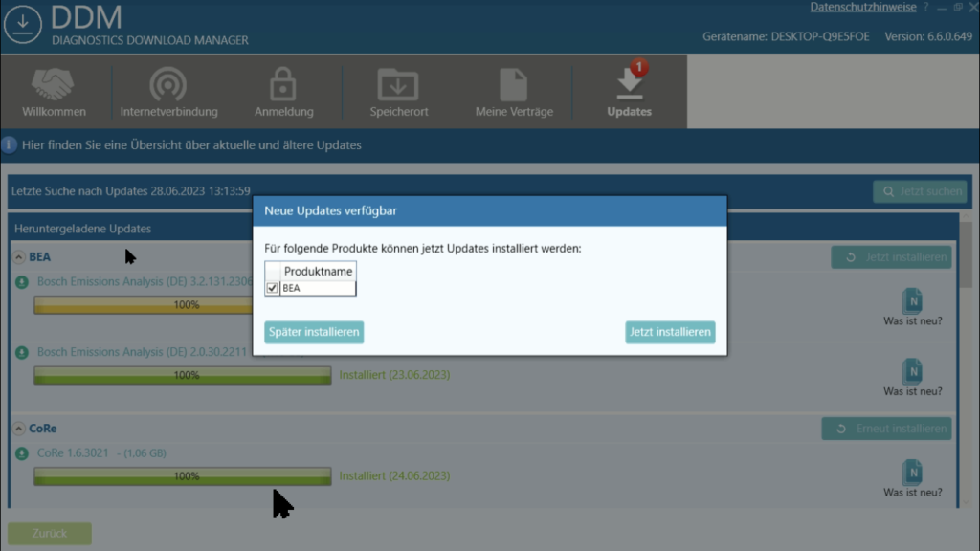This screenshot has height=551, width=980.
Task: Click Installiert (23.06.2023) status text
Action: coord(394,375)
